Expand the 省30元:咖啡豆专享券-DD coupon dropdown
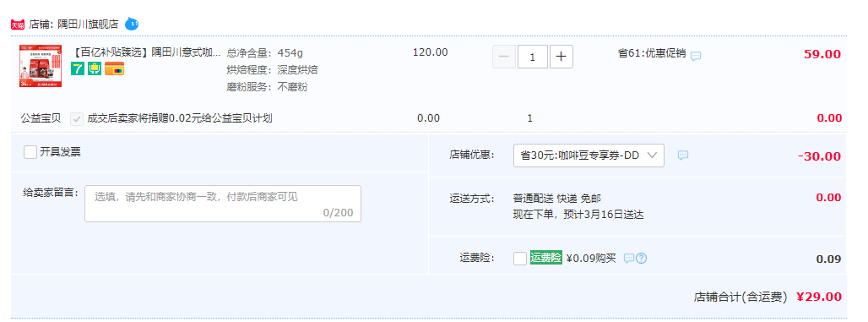The image size is (868, 322). tap(589, 156)
